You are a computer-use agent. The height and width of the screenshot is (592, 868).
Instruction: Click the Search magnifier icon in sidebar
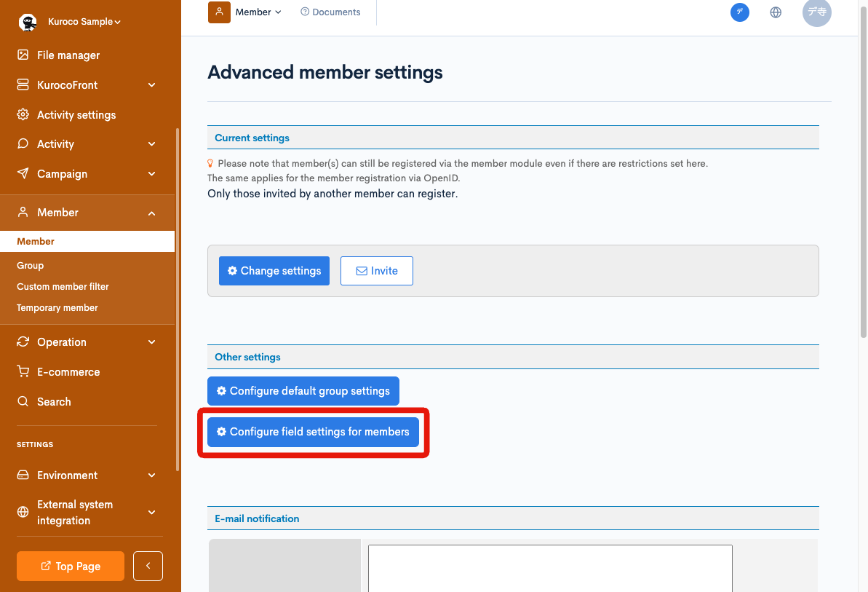point(22,401)
